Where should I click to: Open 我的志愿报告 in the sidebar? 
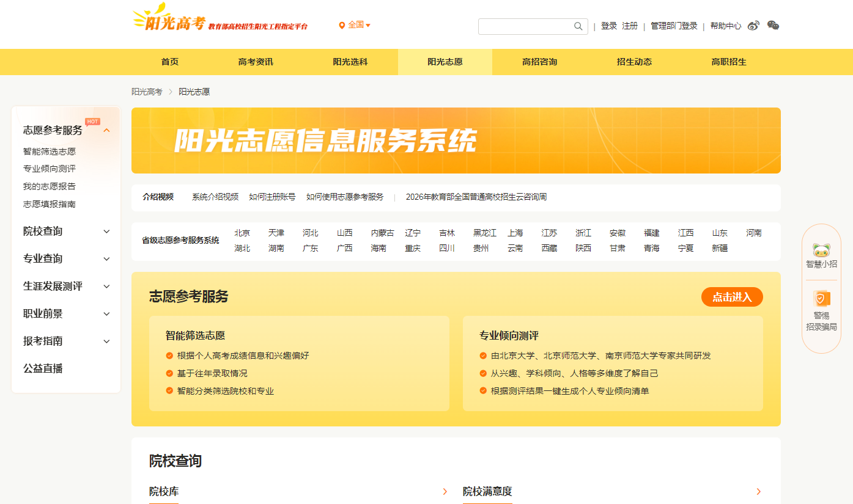pyautogui.click(x=50, y=186)
